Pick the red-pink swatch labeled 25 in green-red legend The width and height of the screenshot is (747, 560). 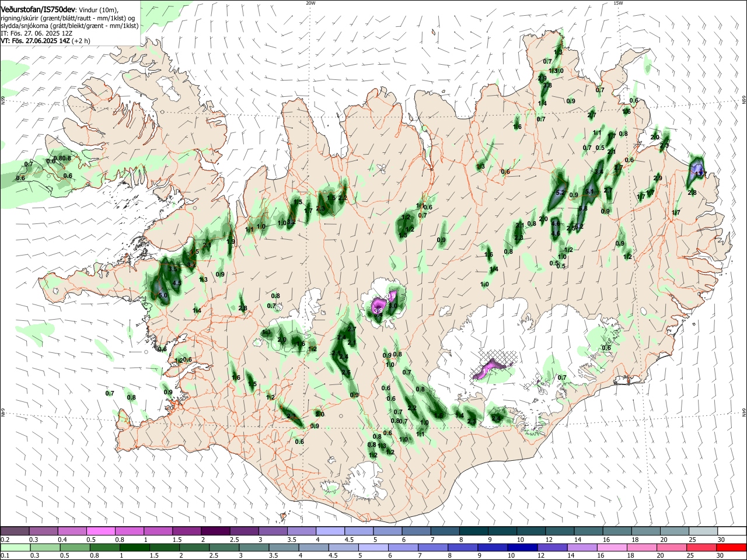coord(701,547)
